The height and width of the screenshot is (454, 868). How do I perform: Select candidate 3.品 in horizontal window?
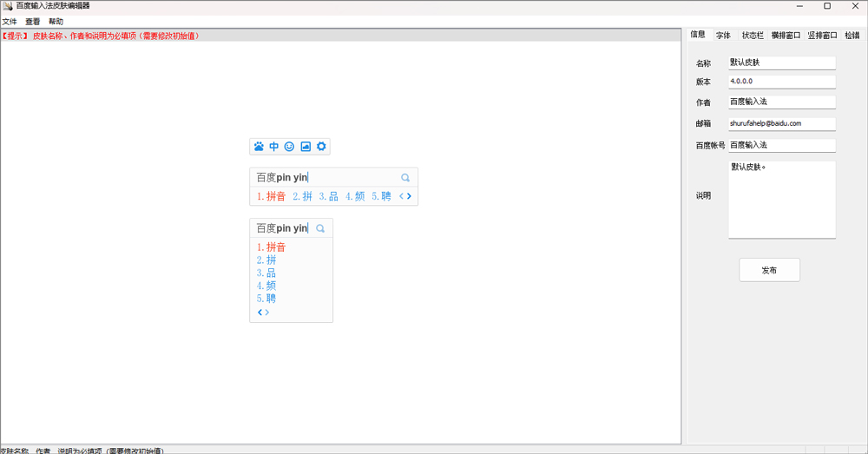point(329,196)
